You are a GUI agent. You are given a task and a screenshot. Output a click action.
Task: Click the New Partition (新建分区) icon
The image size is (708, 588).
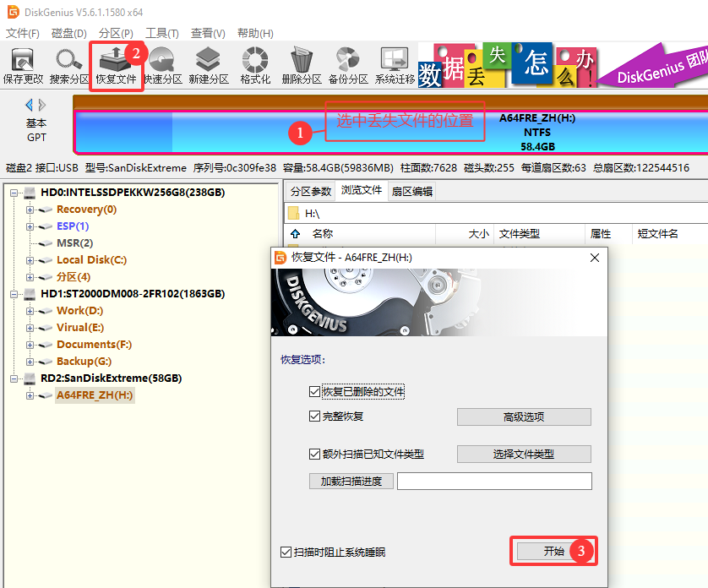point(209,66)
